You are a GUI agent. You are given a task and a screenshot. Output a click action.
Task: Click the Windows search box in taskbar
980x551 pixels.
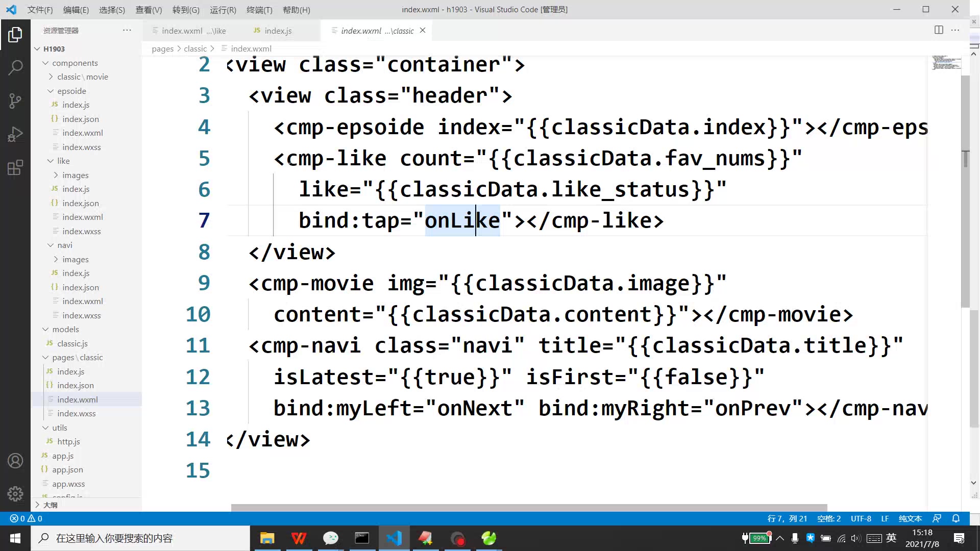(140, 538)
